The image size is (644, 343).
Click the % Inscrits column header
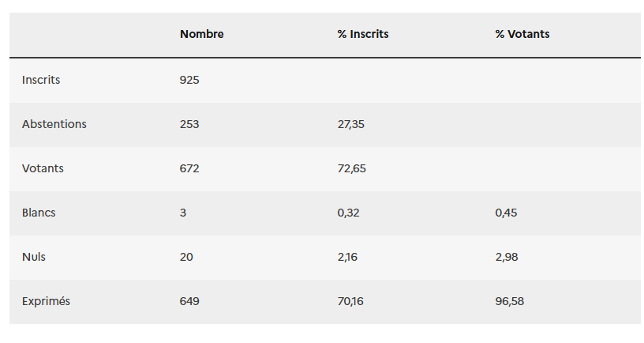coord(363,34)
